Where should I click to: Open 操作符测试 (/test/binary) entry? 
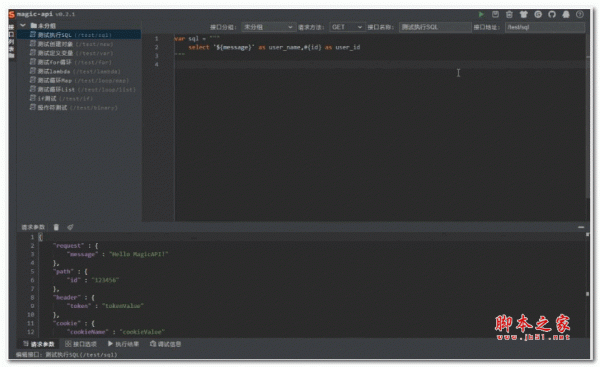79,108
